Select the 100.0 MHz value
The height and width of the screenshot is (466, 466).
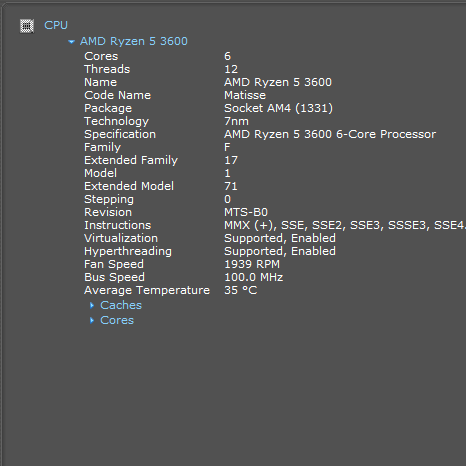click(x=254, y=277)
